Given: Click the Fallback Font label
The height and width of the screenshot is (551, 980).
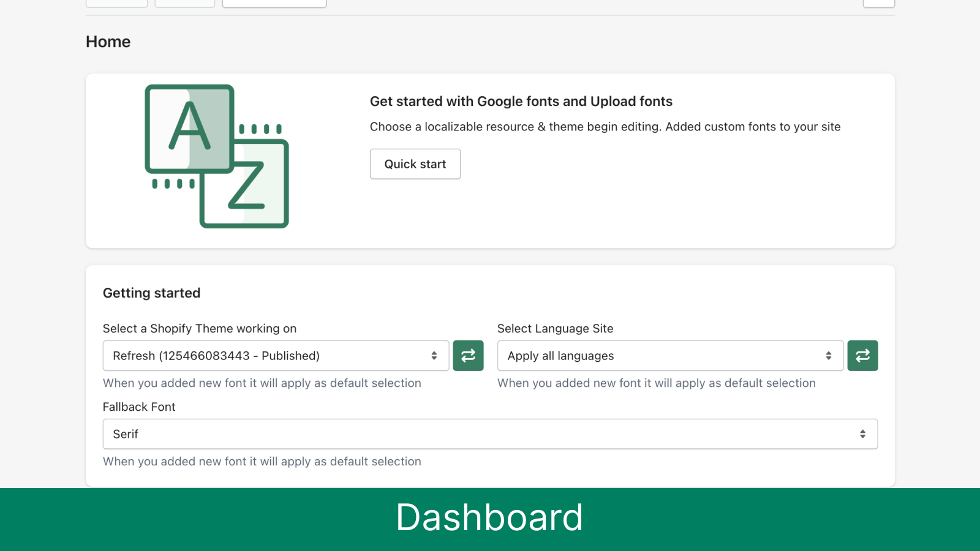Looking at the screenshot, I should 139,407.
